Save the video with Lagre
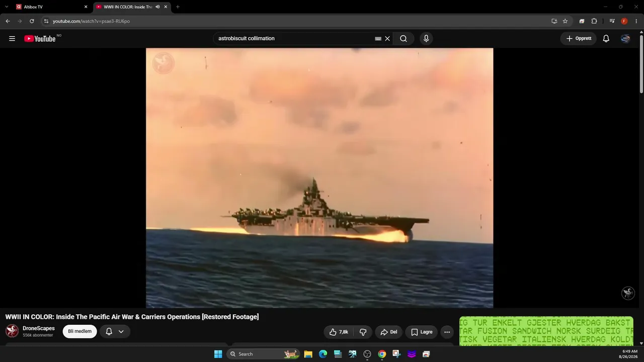Viewport: 644px width, 362px height. (x=422, y=332)
